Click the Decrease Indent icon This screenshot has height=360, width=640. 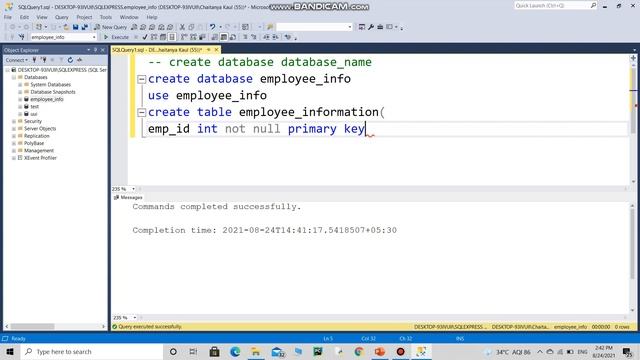pyautogui.click(x=266, y=37)
